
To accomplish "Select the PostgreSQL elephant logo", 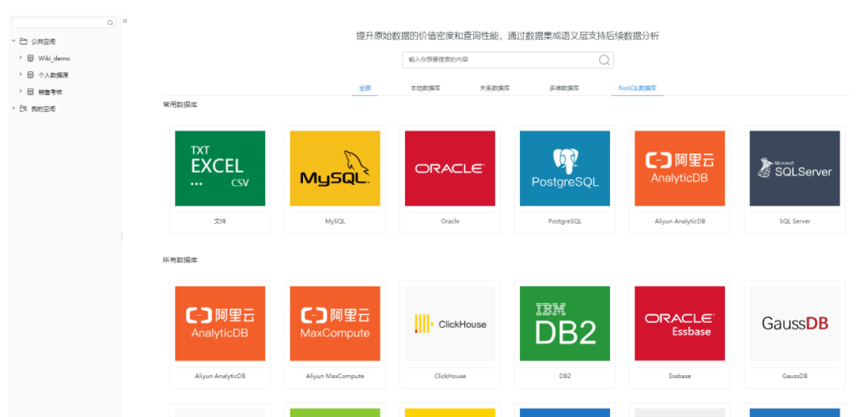I will point(565,169).
